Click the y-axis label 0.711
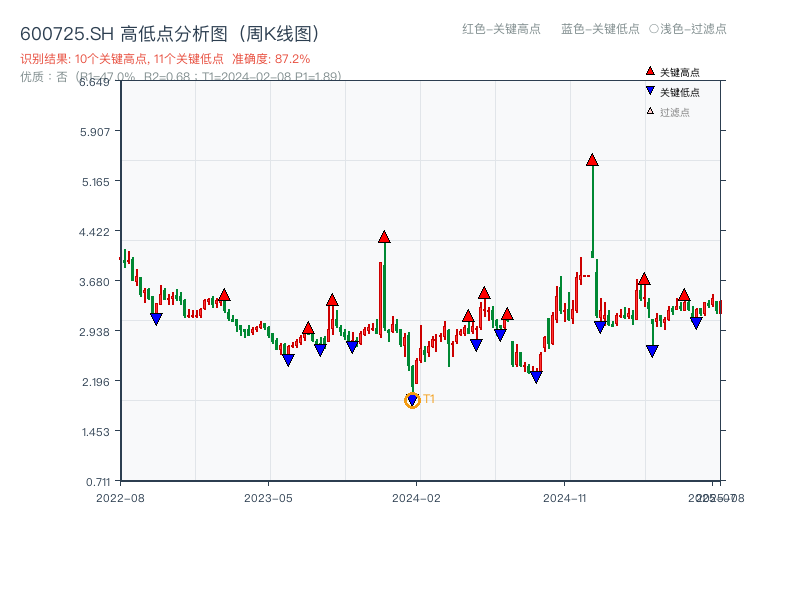The height and width of the screenshot is (600, 800). pos(98,482)
